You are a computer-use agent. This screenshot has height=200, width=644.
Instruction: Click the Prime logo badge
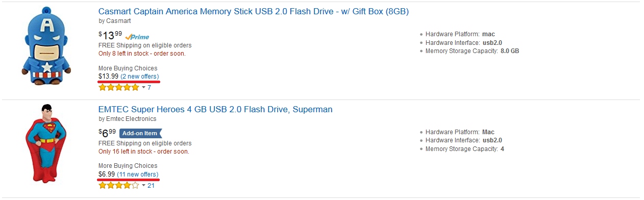click(x=137, y=37)
